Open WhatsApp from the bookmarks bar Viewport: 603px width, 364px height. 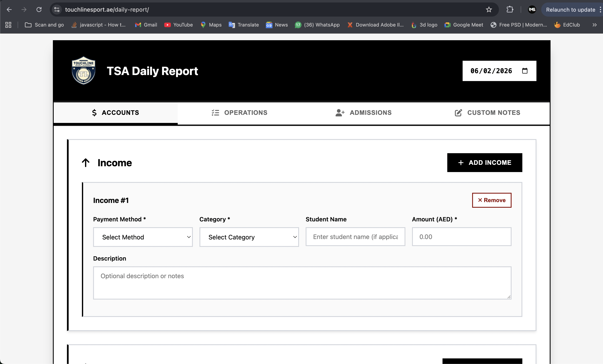(x=317, y=25)
